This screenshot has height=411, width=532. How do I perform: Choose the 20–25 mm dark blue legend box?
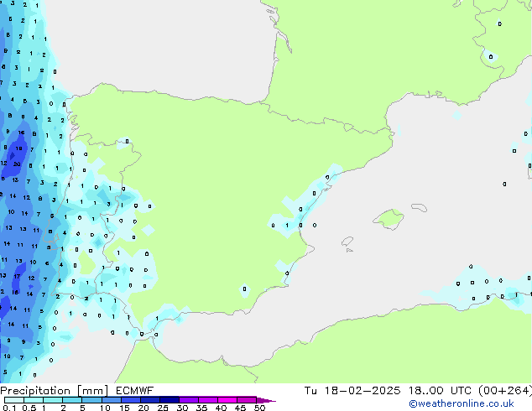coord(149,400)
